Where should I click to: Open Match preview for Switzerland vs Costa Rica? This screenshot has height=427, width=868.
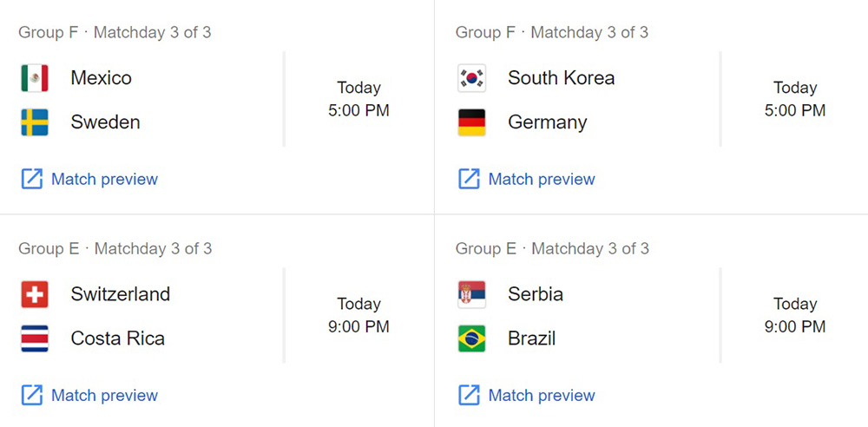(x=104, y=396)
